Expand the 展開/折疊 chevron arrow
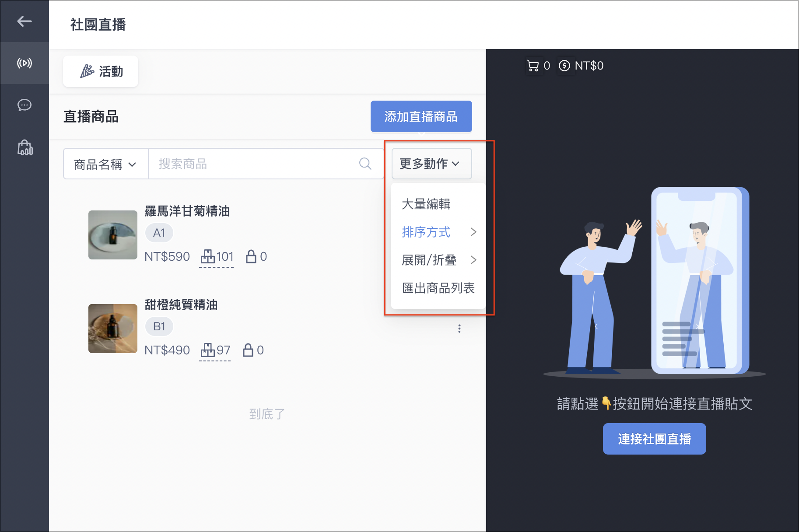The height and width of the screenshot is (532, 799). click(x=473, y=260)
